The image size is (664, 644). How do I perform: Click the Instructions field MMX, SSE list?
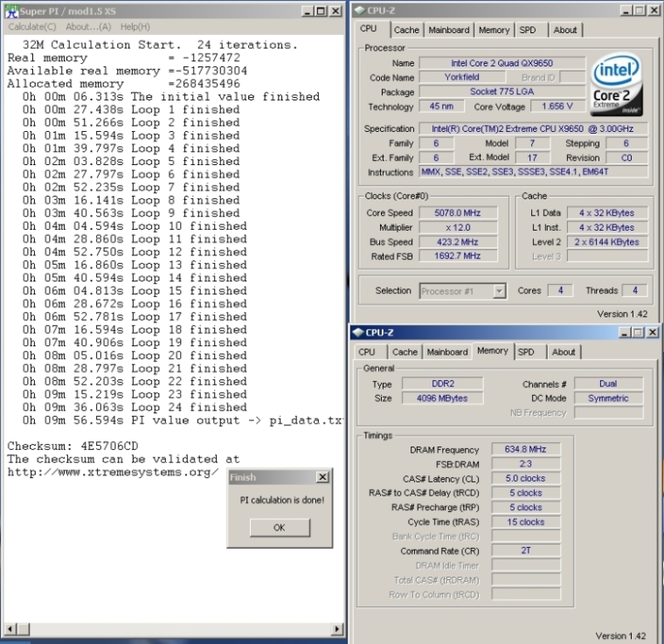[x=533, y=172]
